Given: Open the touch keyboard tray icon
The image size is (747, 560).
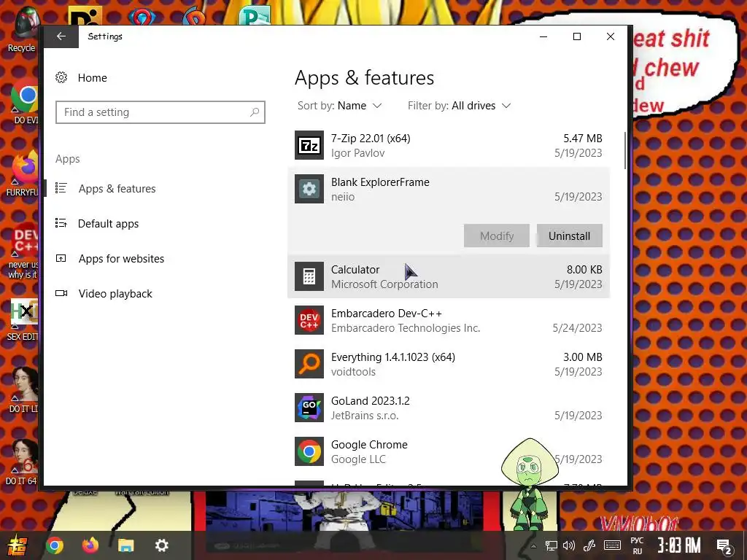Looking at the screenshot, I should tap(612, 545).
